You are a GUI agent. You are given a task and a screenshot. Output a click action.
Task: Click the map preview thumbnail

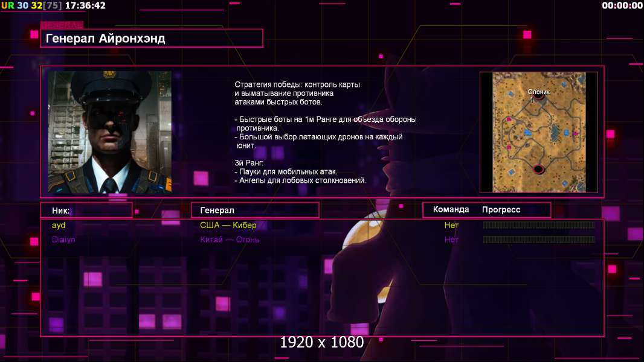pyautogui.click(x=539, y=132)
